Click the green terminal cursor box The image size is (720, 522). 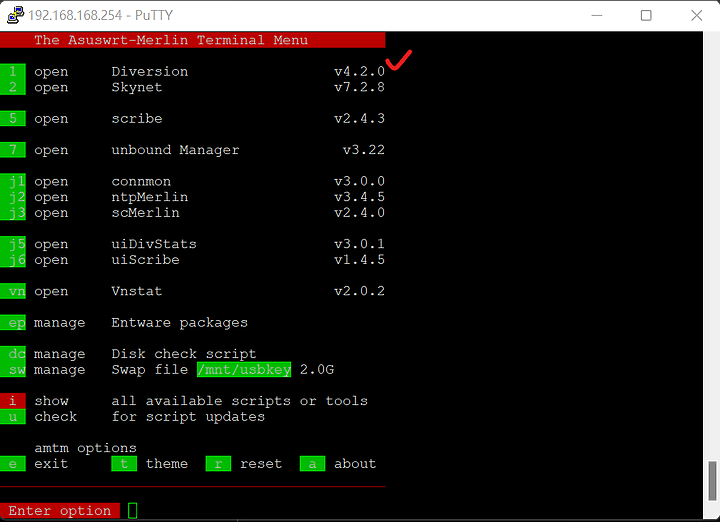[x=133, y=511]
